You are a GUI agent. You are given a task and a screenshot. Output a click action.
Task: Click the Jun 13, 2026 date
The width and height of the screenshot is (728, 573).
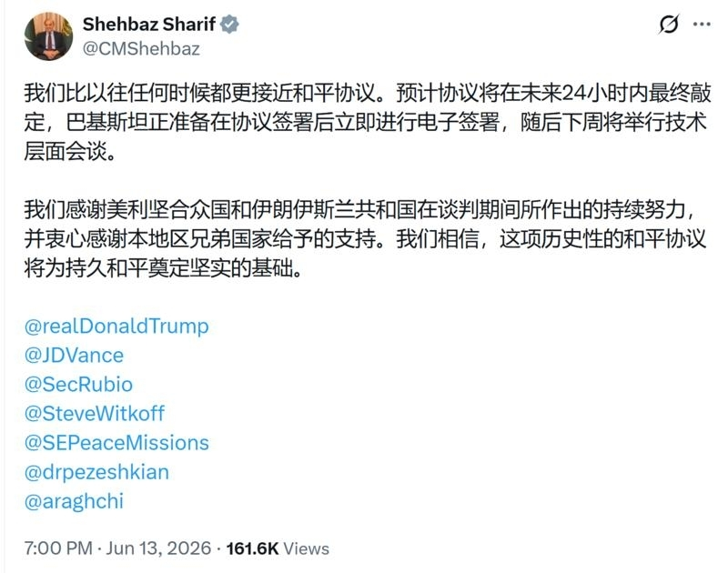(158, 548)
